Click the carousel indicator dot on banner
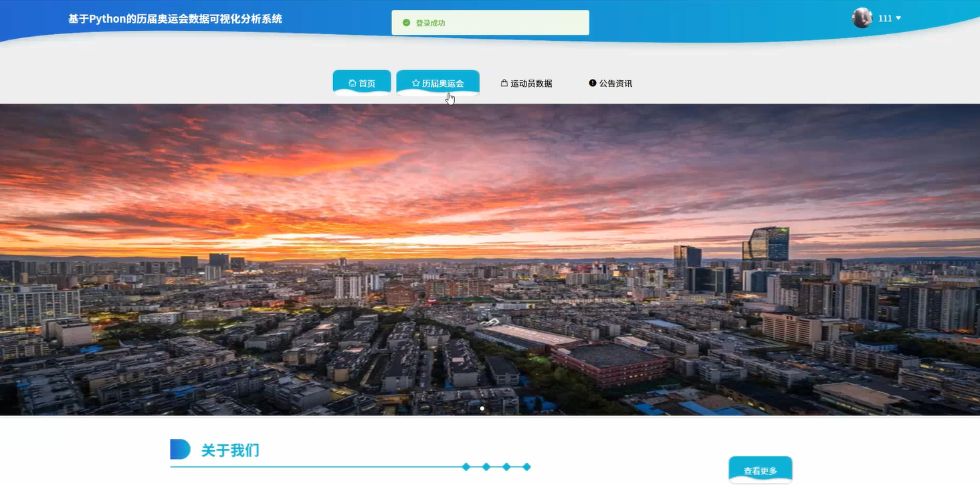 pos(482,408)
